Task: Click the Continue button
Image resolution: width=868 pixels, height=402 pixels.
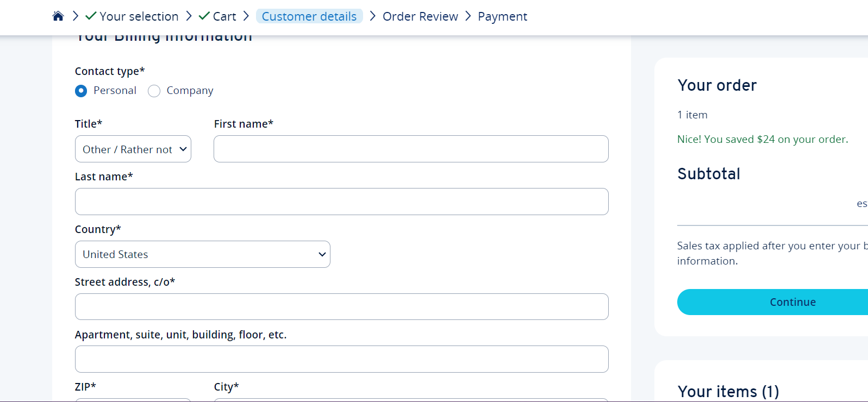Action: click(x=772, y=302)
